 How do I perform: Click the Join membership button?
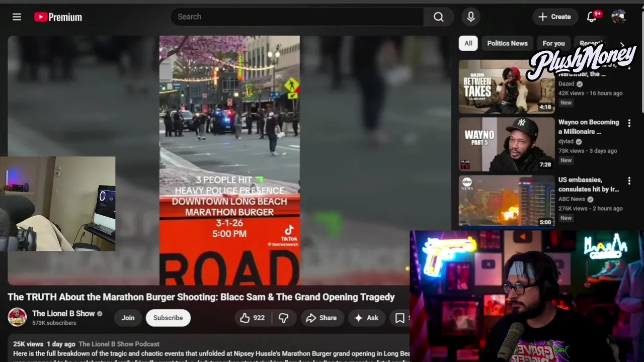128,318
